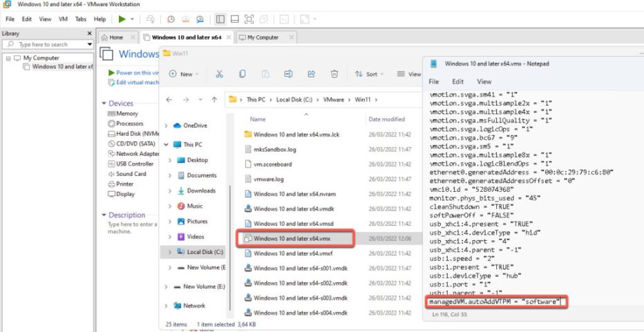
Task: Switch to the Home tab
Action: point(116,37)
